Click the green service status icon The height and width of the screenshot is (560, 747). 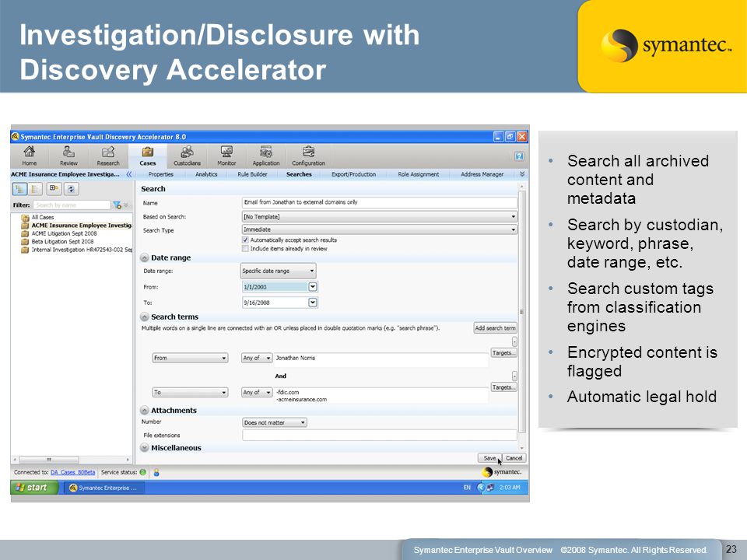tap(142, 472)
